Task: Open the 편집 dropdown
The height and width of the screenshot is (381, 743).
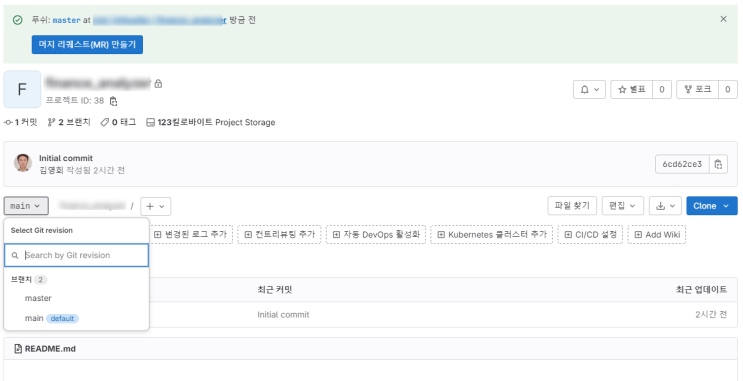Action: 623,206
